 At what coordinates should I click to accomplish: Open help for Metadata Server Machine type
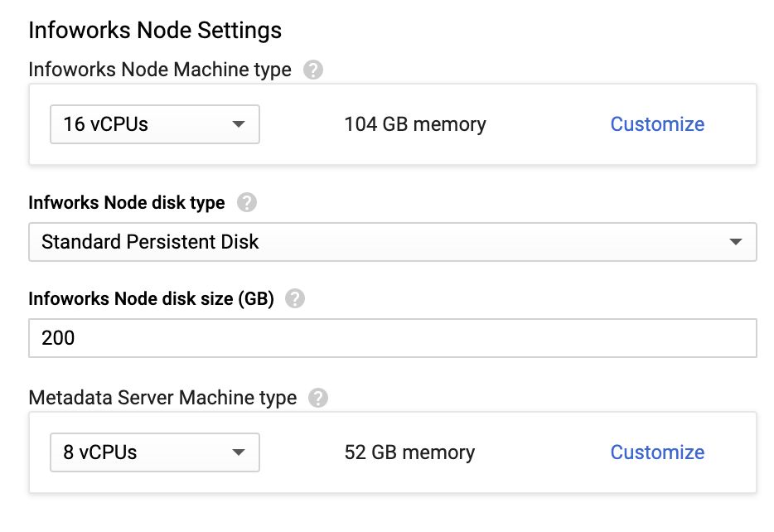pos(318,398)
